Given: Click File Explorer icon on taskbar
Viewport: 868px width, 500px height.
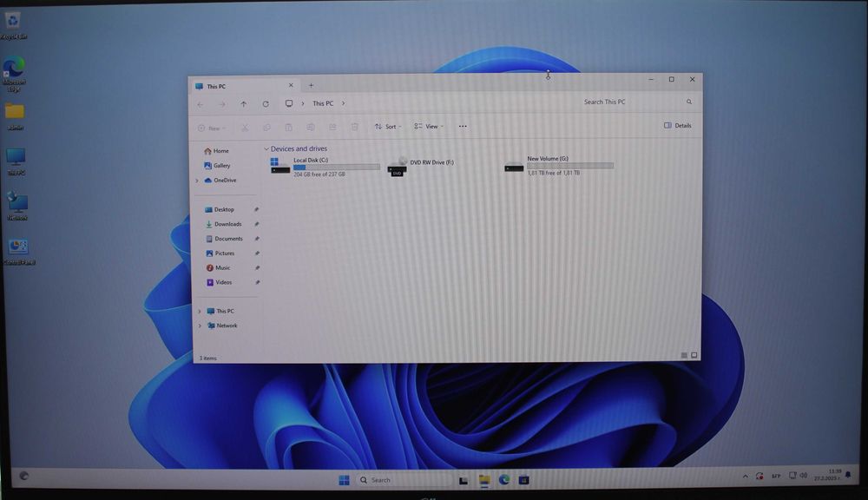Looking at the screenshot, I should click(x=484, y=480).
